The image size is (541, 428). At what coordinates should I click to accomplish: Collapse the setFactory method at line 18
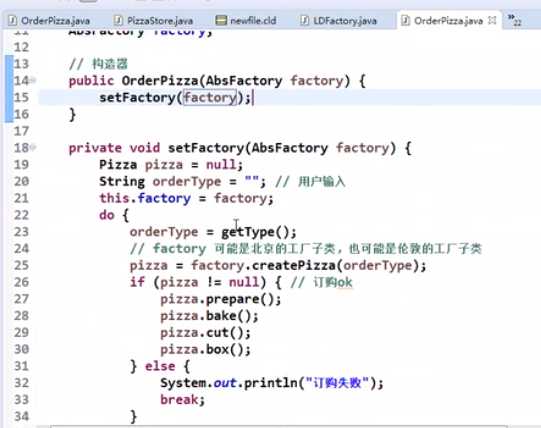33,148
